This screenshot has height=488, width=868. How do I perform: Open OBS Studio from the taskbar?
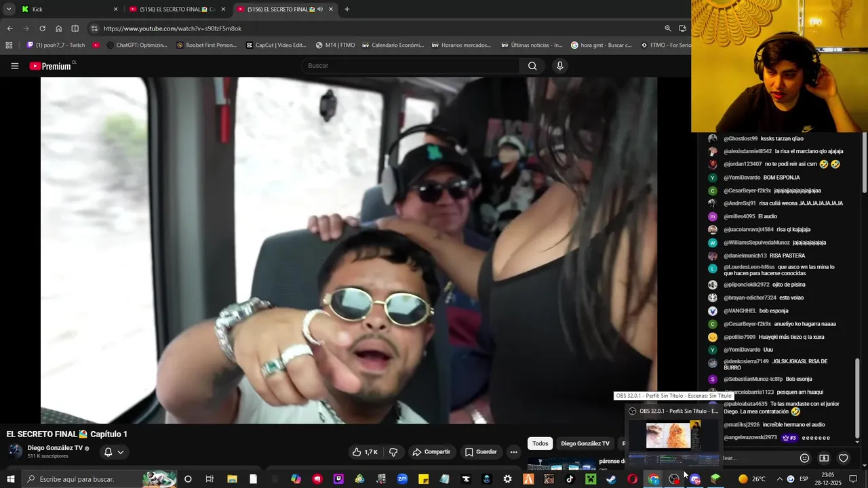[674, 479]
